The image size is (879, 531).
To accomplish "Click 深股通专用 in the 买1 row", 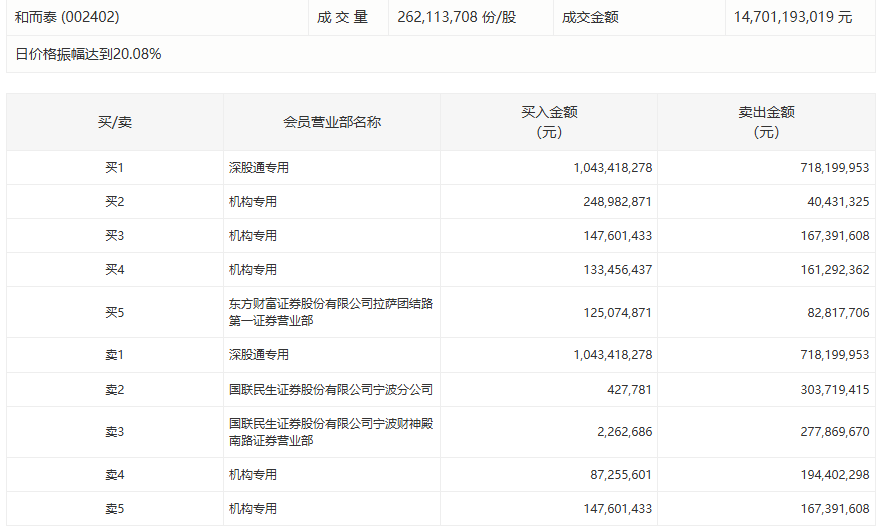I will 258,168.
